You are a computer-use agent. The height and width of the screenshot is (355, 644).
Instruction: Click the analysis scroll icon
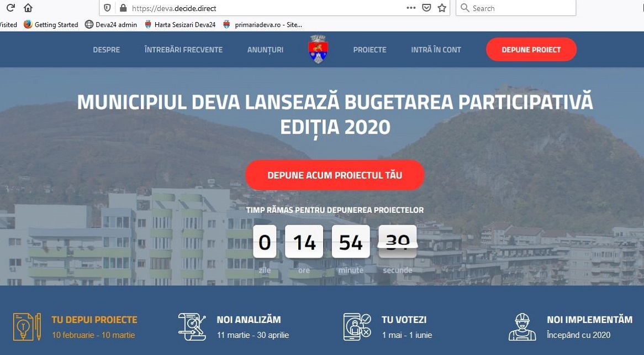[192, 327]
